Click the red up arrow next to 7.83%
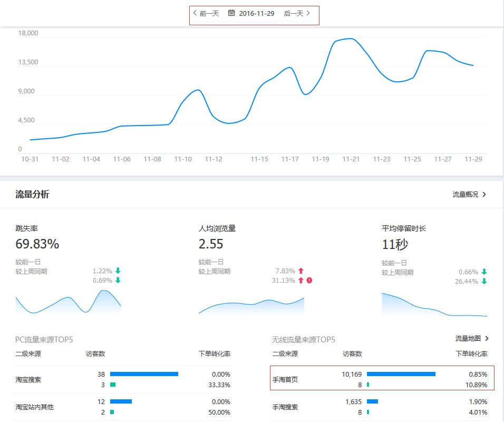 [301, 271]
